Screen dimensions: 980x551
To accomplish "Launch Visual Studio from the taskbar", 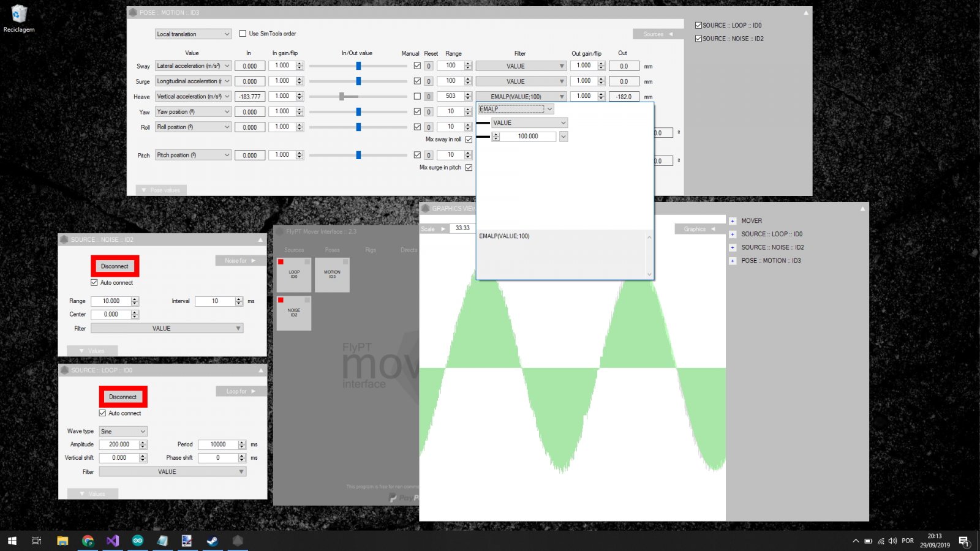I will pos(113,541).
